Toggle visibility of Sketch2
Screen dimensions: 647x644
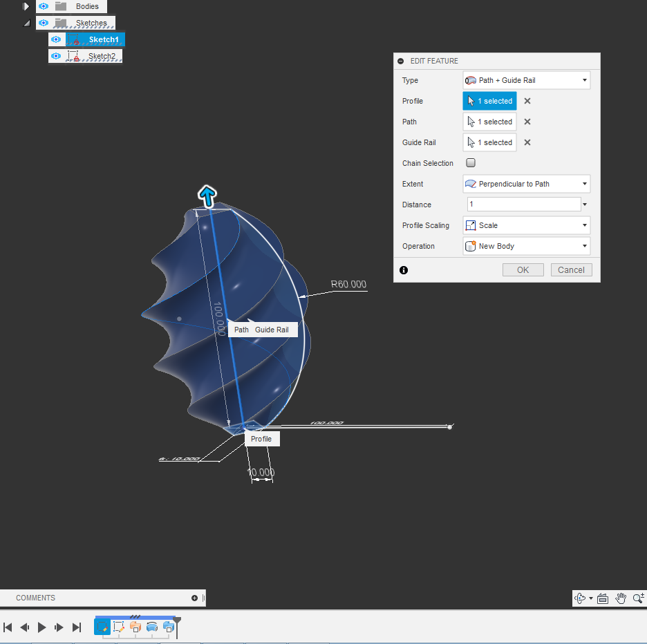[x=56, y=56]
